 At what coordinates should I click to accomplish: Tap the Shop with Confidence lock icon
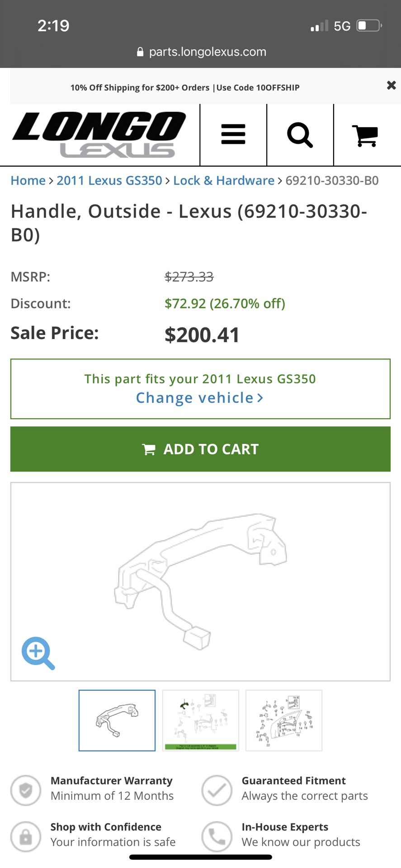point(26,836)
